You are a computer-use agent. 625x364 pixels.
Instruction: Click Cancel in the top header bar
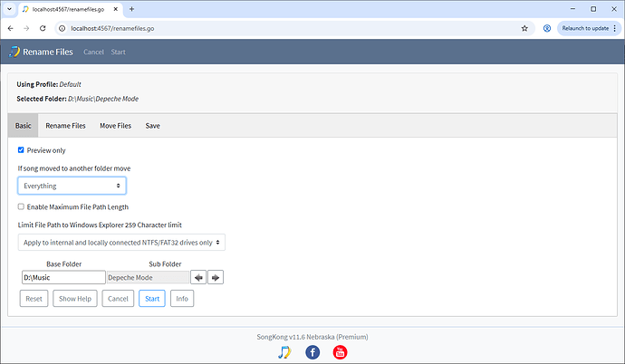[x=93, y=52]
